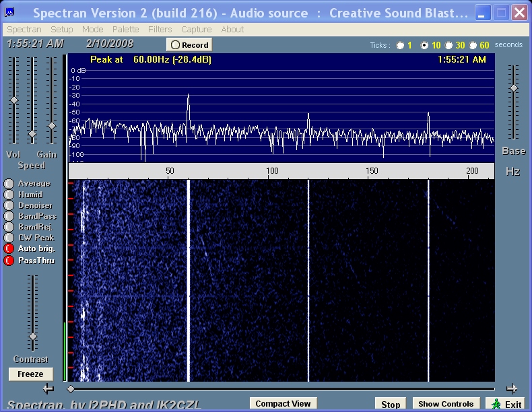The width and height of the screenshot is (532, 412).
Task: Open the Palette menu
Action: (x=125, y=30)
